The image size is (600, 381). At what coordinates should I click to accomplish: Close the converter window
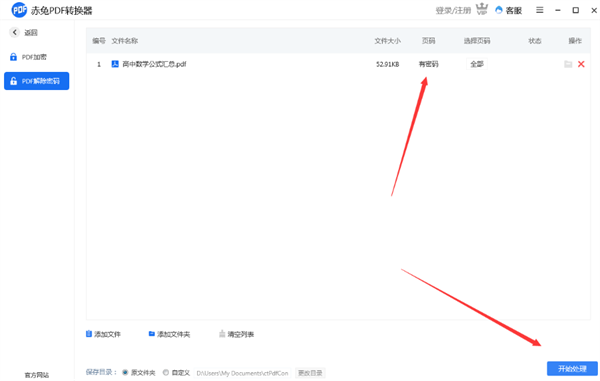tap(594, 10)
